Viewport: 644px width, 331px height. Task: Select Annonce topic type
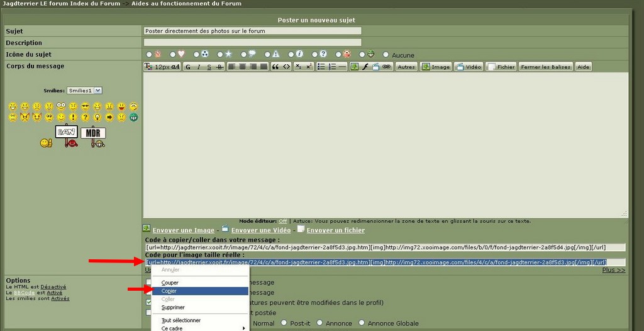click(x=319, y=323)
